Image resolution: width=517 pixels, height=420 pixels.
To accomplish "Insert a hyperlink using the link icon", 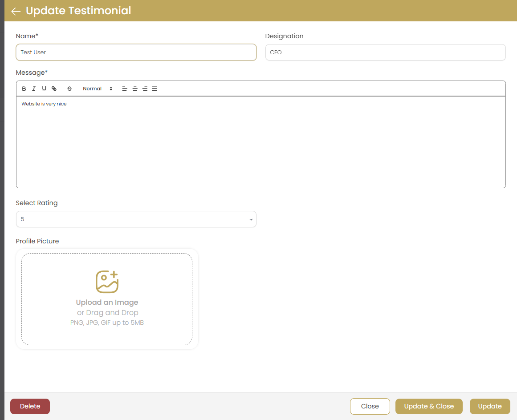I will (x=54, y=88).
